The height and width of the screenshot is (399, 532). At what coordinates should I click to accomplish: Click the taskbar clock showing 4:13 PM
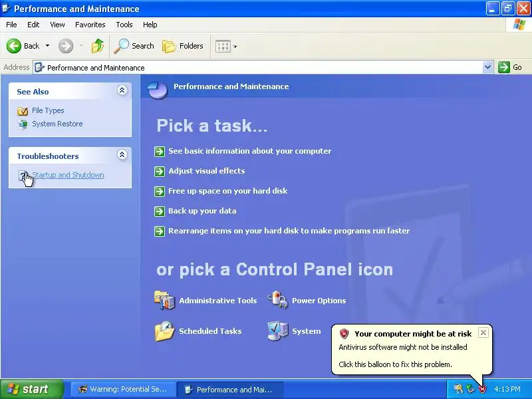coord(507,389)
